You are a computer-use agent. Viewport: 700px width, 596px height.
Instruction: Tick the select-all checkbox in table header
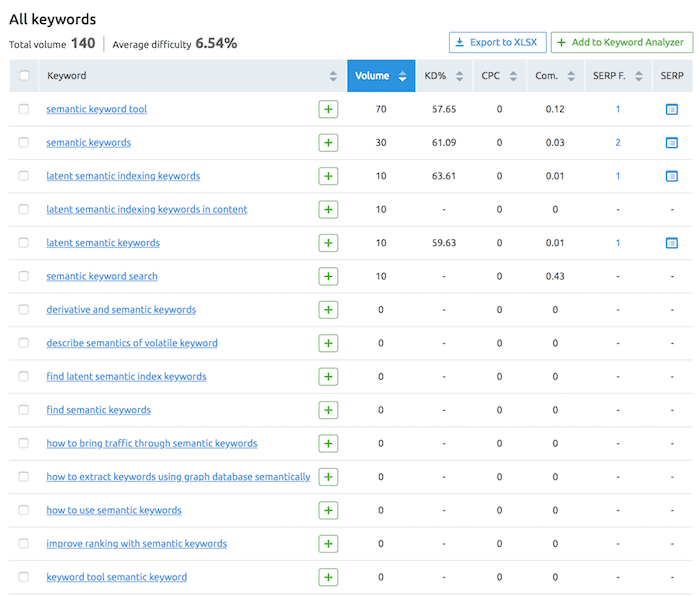tap(24, 76)
